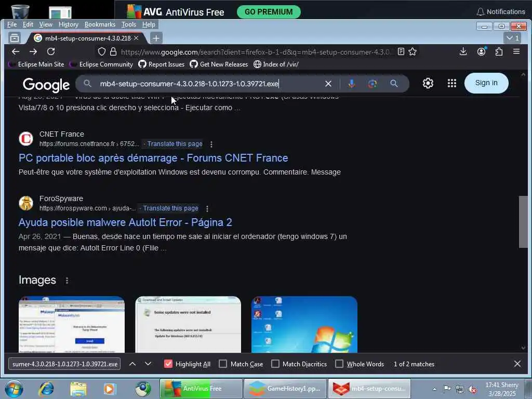Start Google voice search microphone

point(352,84)
